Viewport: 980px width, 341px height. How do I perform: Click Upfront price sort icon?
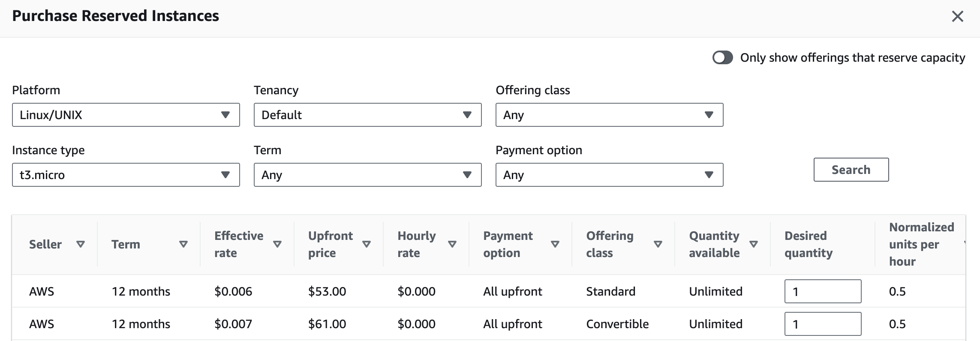point(367,244)
